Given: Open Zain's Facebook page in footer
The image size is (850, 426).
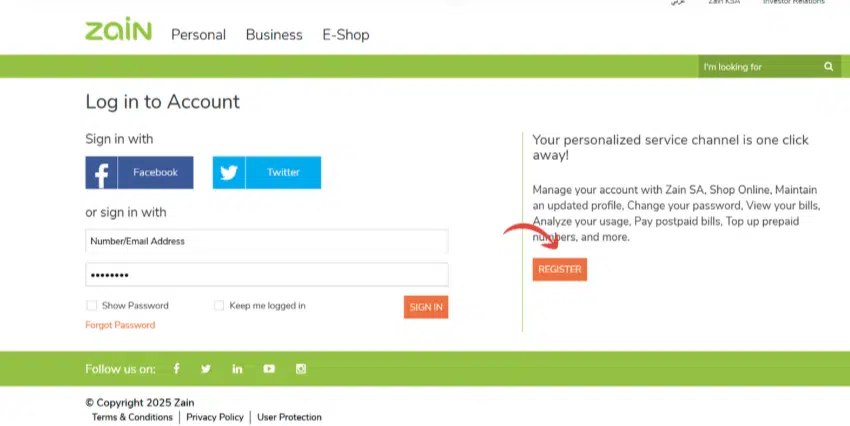Looking at the screenshot, I should 177,369.
